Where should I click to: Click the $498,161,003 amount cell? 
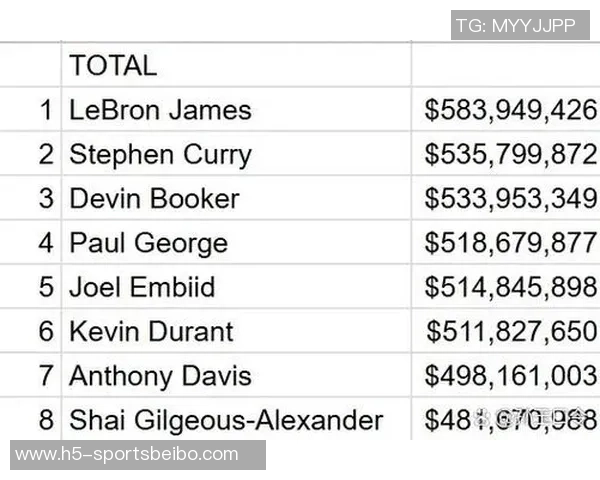(x=510, y=376)
